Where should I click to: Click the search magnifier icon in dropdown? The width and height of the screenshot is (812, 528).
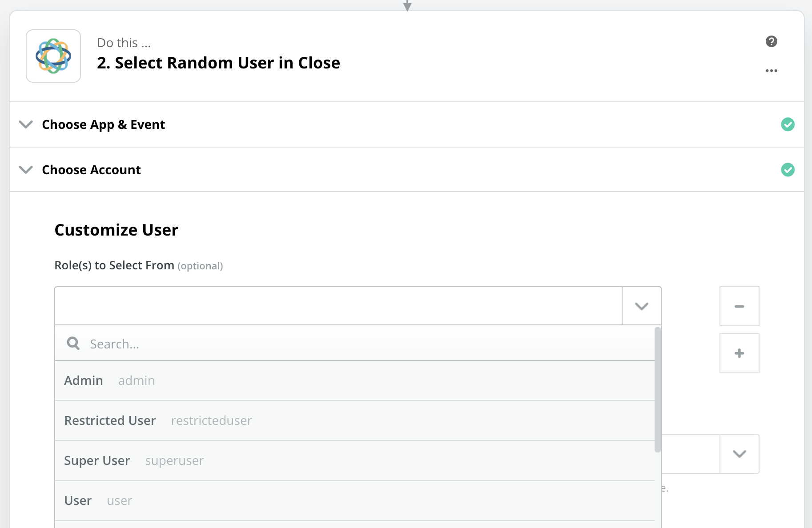point(73,343)
